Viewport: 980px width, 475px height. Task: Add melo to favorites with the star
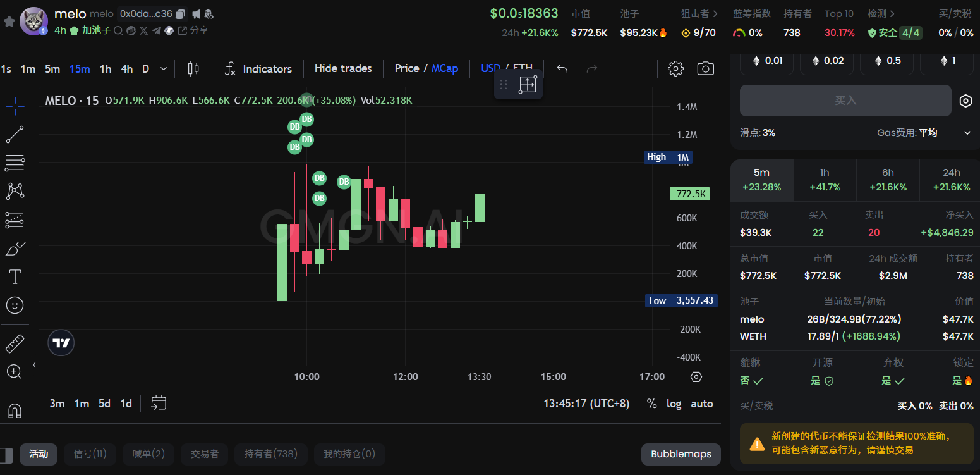[x=9, y=22]
